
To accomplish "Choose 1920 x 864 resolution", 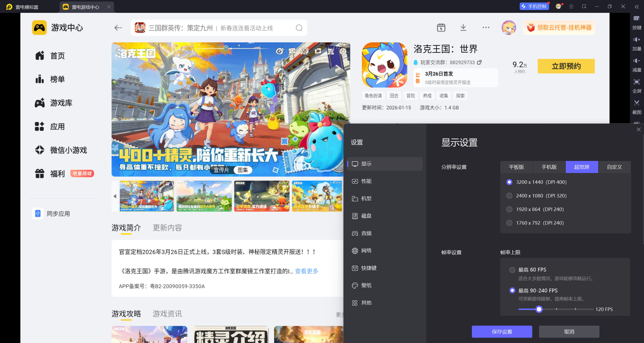I will click(x=509, y=209).
